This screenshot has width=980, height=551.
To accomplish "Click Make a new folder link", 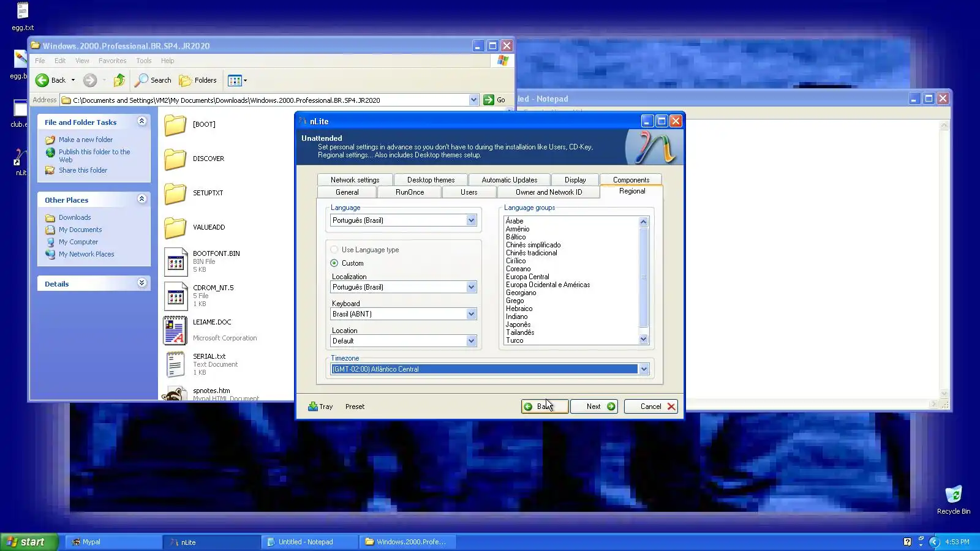I will [x=86, y=140].
